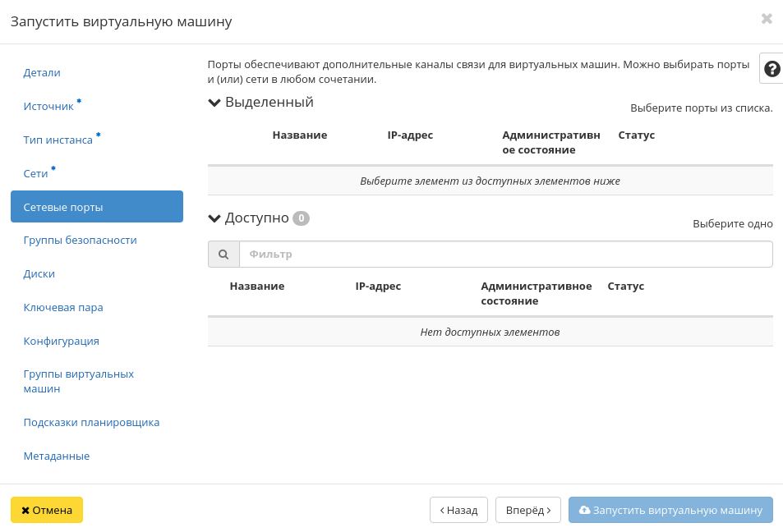This screenshot has height=532, width=783.
Task: Click the launch cloud icon on the submit button
Action: [x=584, y=510]
